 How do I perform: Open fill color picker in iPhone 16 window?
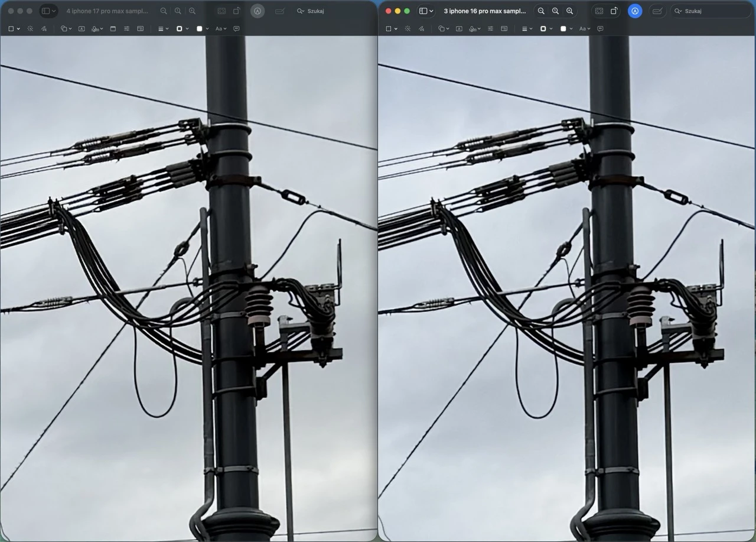[565, 28]
